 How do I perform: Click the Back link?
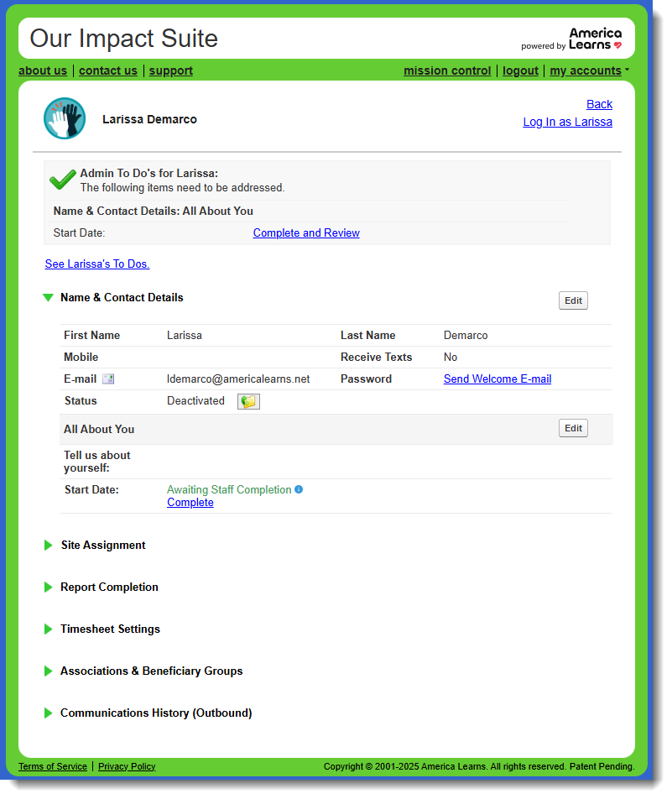click(x=599, y=104)
